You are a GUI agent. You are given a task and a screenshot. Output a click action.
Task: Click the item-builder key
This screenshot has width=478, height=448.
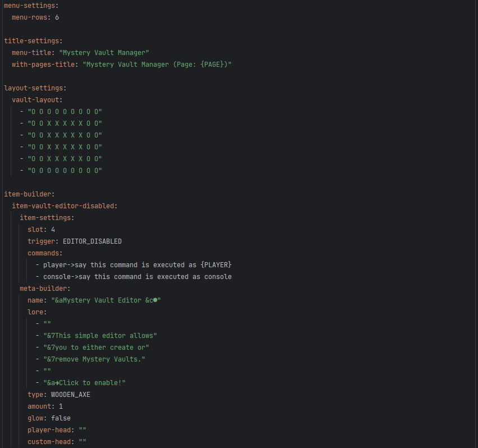(27, 194)
